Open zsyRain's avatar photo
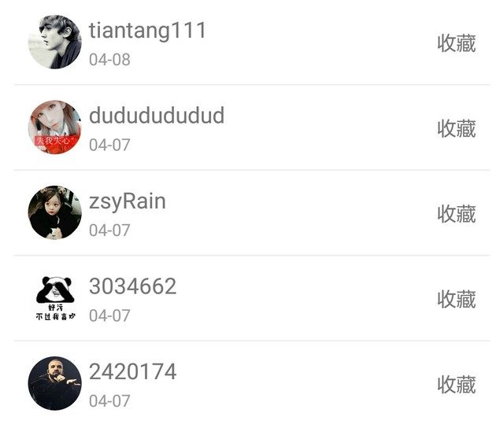This screenshot has height=424, width=504. click(54, 212)
